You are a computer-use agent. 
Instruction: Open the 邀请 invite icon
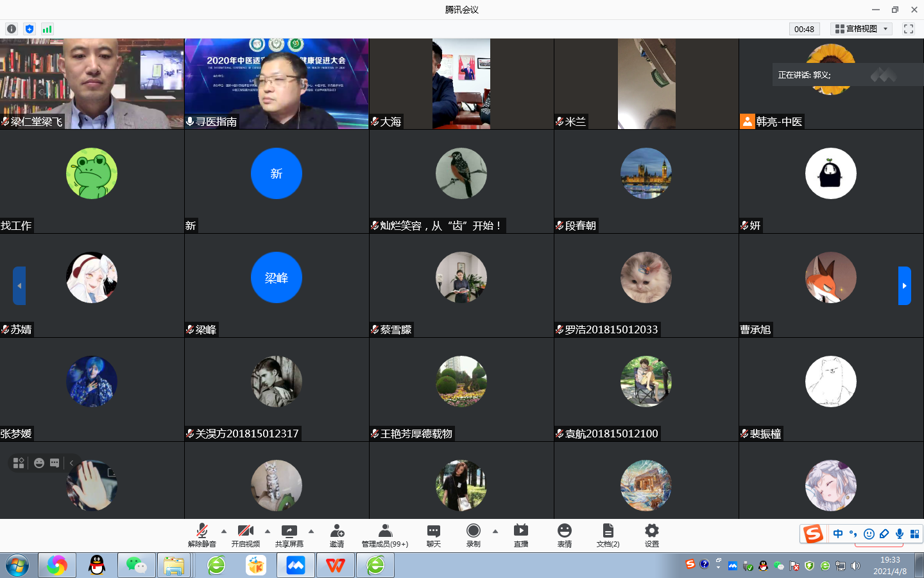tap(337, 535)
